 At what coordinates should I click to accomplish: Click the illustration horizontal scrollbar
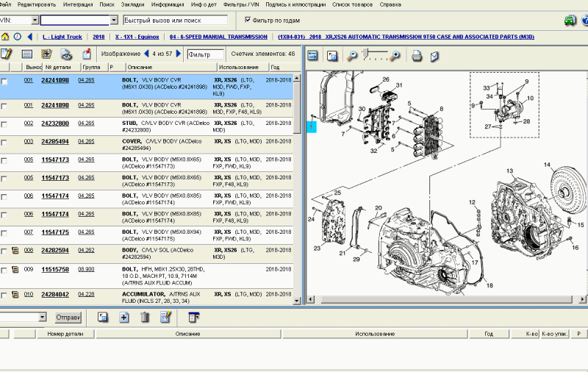click(x=447, y=299)
